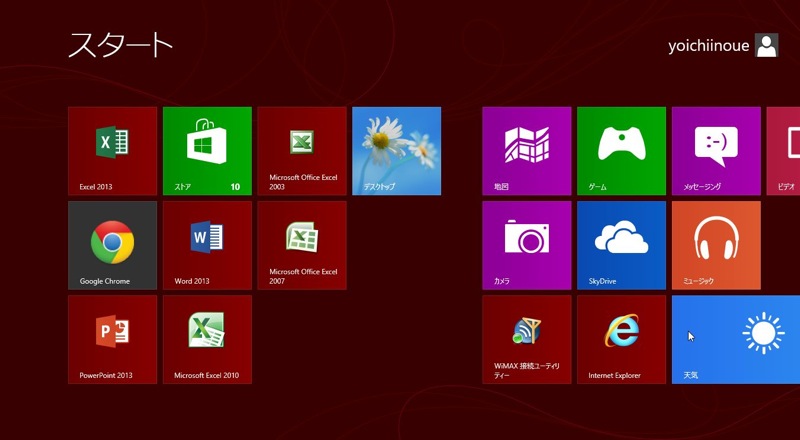Open the SkyDrive tile
The height and width of the screenshot is (440, 800).
(621, 245)
